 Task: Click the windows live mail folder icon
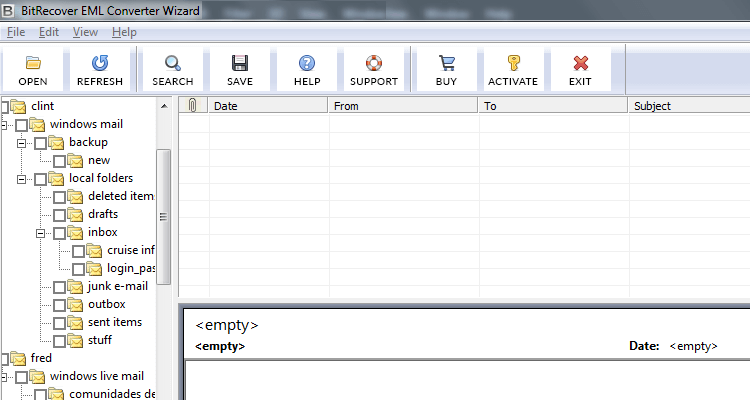point(37,377)
